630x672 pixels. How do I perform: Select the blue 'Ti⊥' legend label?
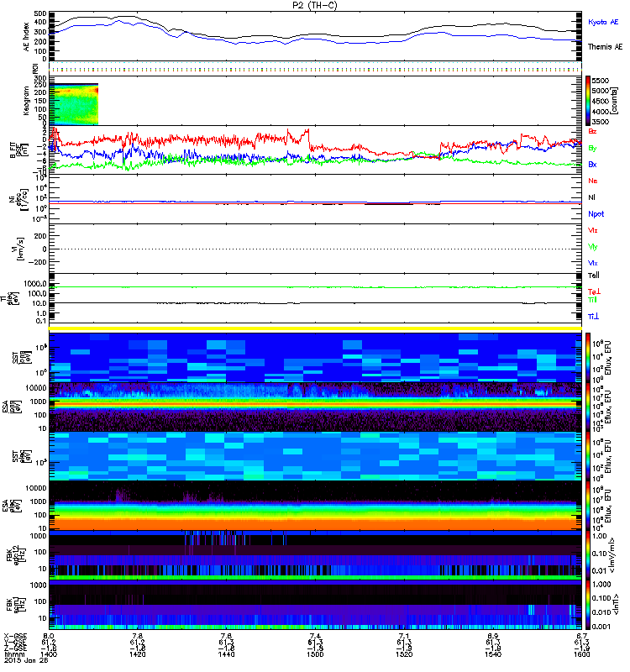[593, 317]
